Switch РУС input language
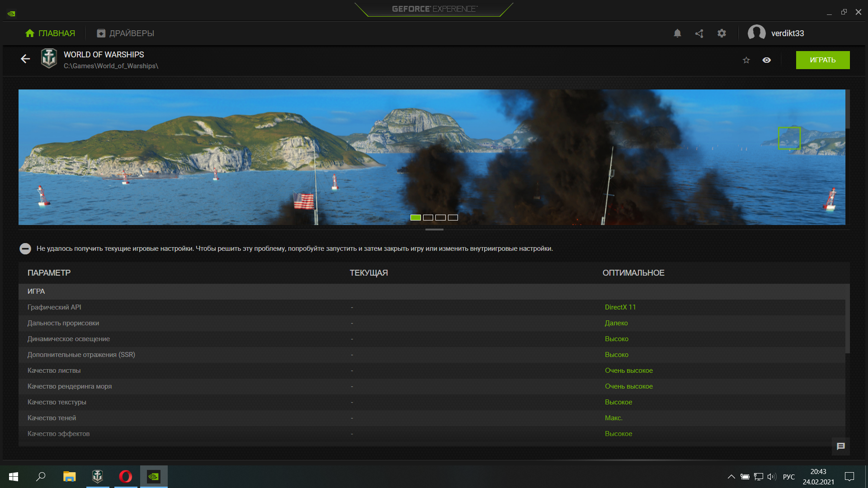868x488 pixels. pyautogui.click(x=789, y=477)
